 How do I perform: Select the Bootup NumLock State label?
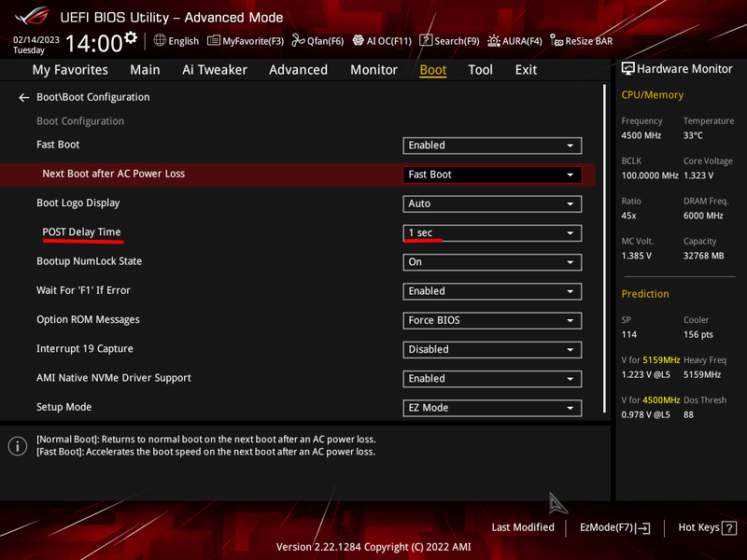pyautogui.click(x=89, y=261)
